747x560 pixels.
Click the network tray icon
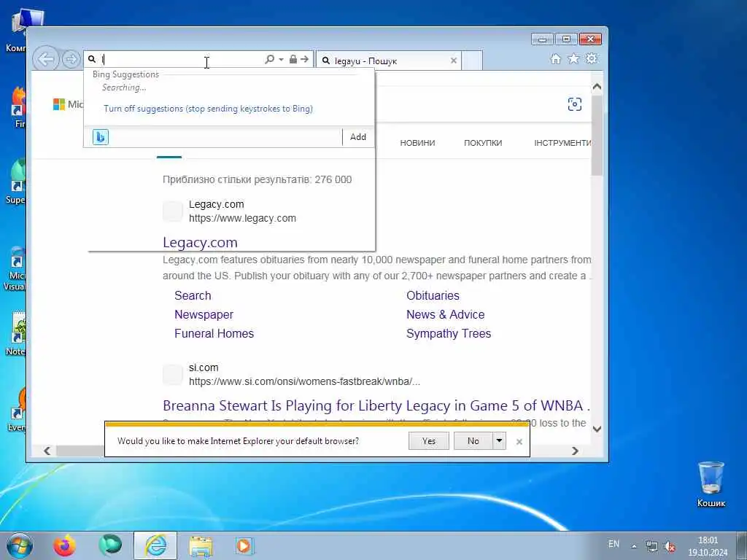[651, 547]
